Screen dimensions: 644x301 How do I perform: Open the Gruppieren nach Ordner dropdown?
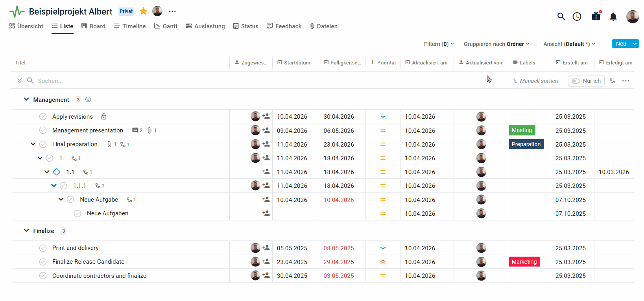496,44
